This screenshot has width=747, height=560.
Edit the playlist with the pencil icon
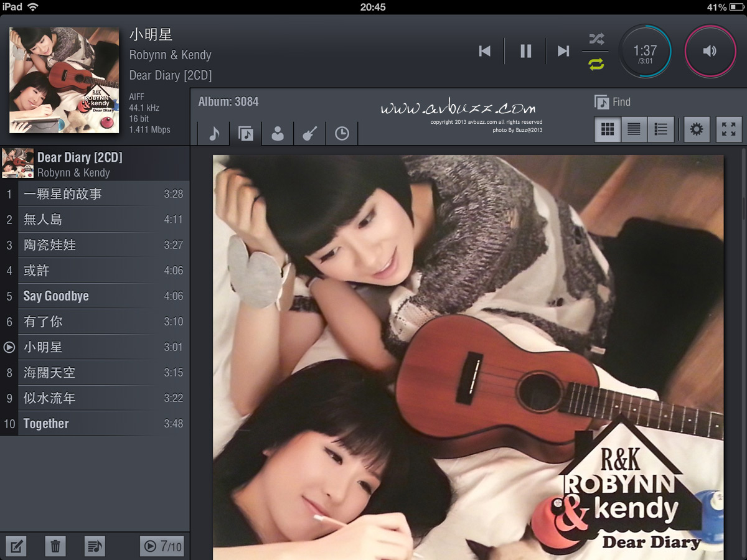[x=17, y=546]
